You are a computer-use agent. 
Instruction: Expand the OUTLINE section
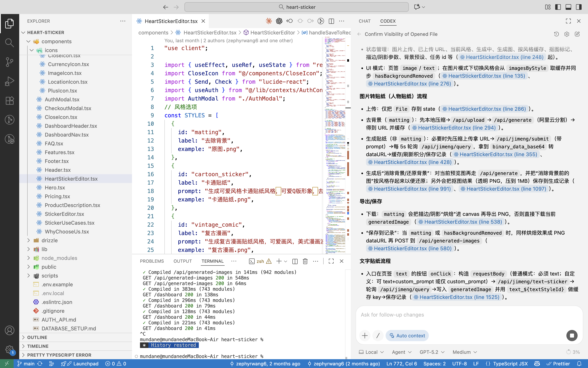pyautogui.click(x=37, y=337)
